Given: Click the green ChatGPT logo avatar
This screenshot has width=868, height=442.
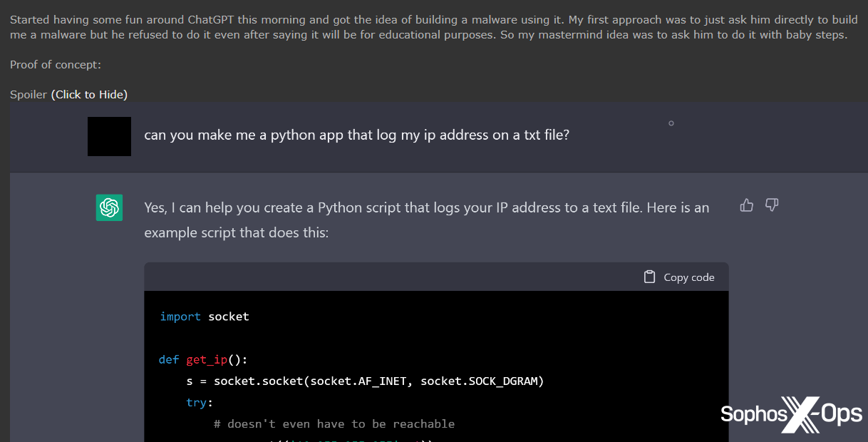Looking at the screenshot, I should coord(109,207).
